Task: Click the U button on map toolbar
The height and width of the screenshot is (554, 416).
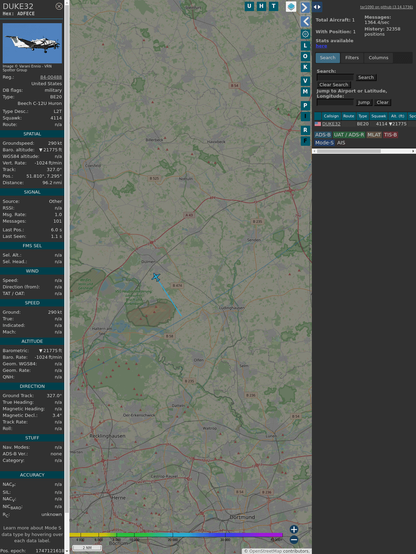Action: [249, 6]
